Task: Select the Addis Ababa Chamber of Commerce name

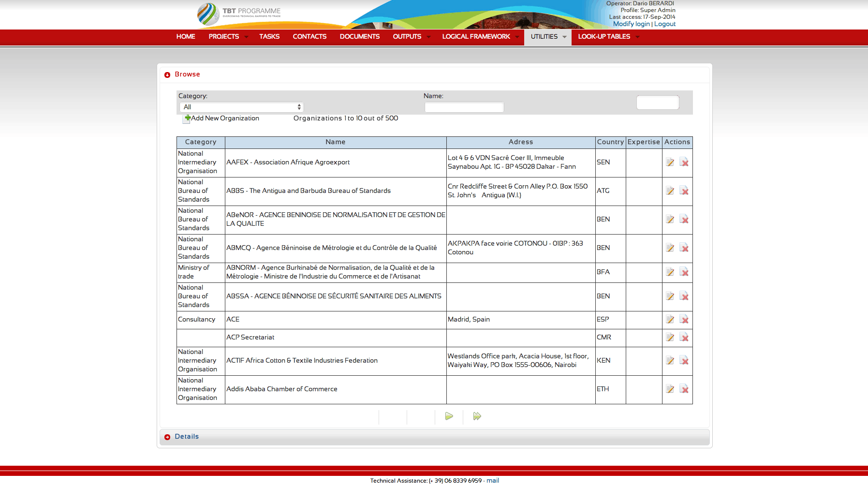Action: pos(282,389)
